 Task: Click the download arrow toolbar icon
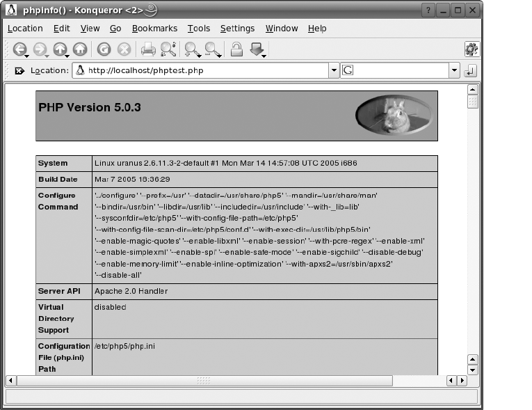[256, 49]
